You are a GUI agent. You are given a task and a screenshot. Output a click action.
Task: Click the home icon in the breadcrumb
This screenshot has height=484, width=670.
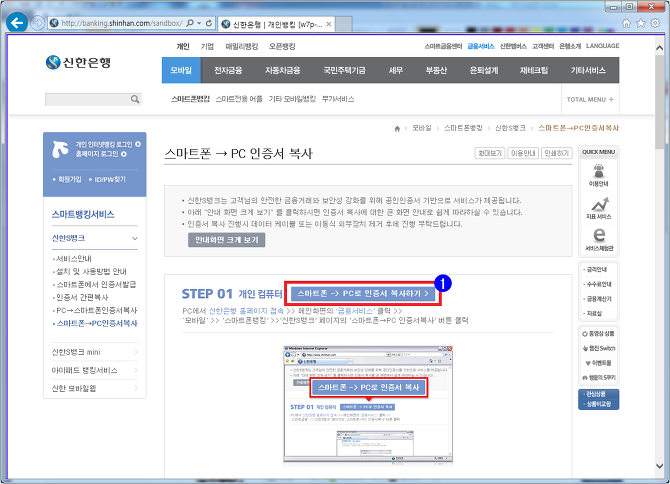click(x=397, y=129)
